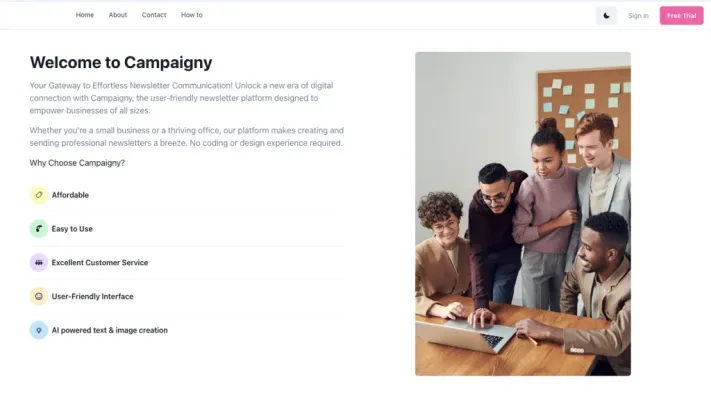Click the smiley User-Friendly Interface icon
Screen dimensions: 711x400
pos(39,296)
